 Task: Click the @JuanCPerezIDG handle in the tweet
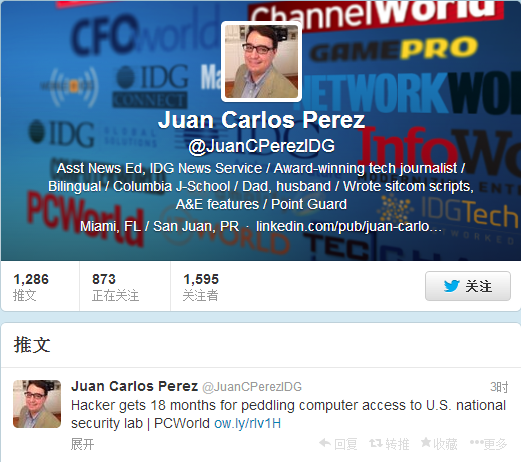[252, 387]
